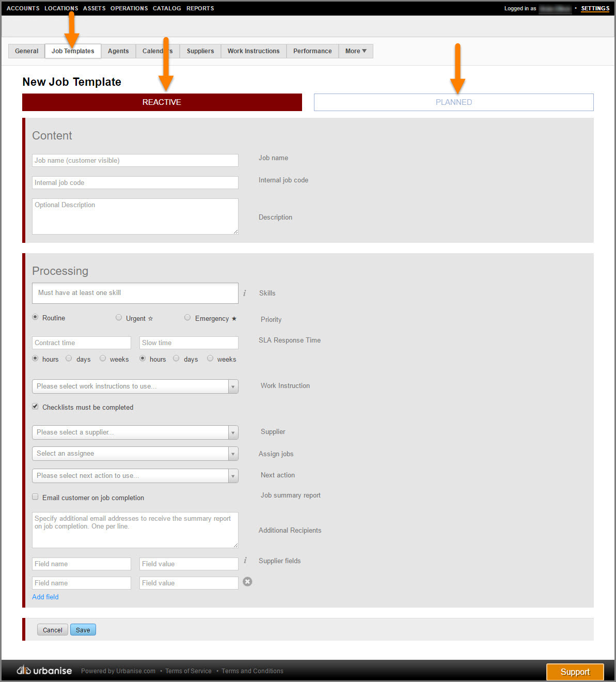Click the Add field link

pos(45,597)
